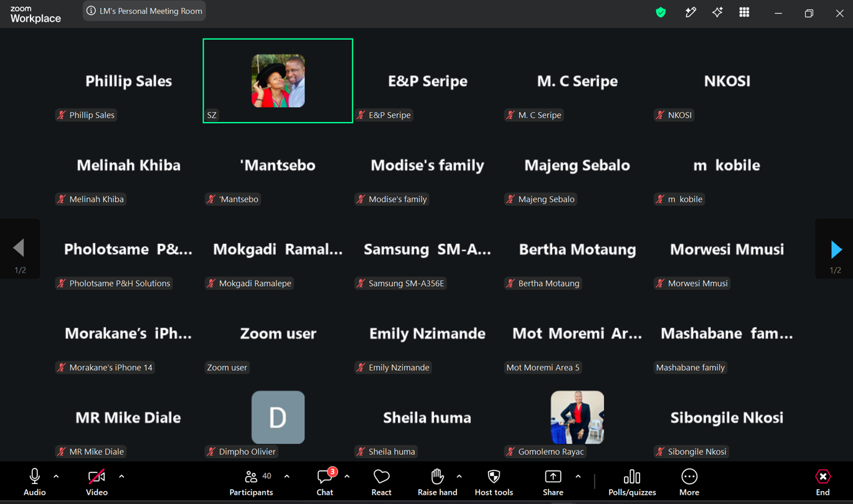The height and width of the screenshot is (504, 853).
Task: End the meeting
Action: (822, 482)
